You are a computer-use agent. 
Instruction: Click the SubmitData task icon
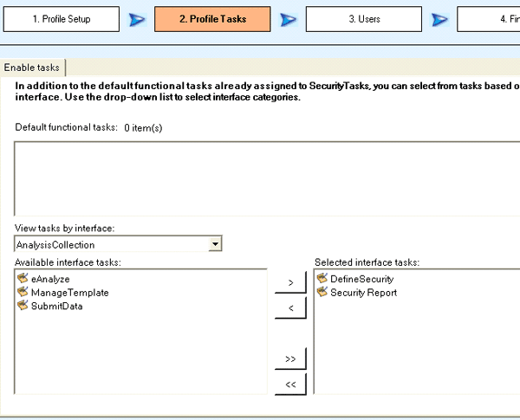[23, 306]
